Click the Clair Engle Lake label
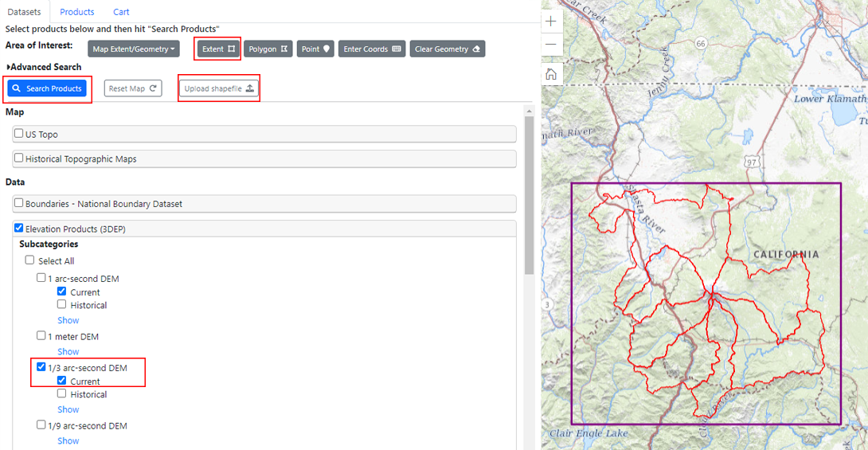Screen dimensions: 868x450 pyautogui.click(x=588, y=433)
